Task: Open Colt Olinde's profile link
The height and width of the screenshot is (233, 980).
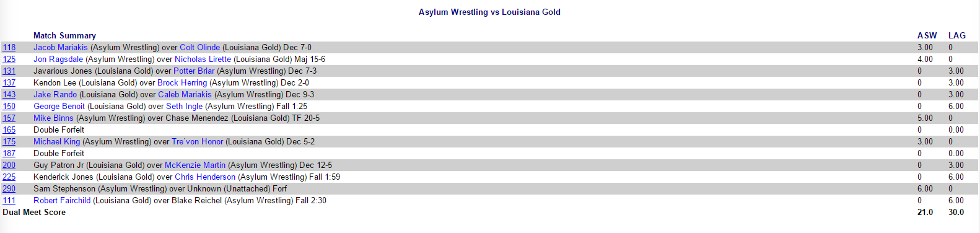Action: [200, 47]
